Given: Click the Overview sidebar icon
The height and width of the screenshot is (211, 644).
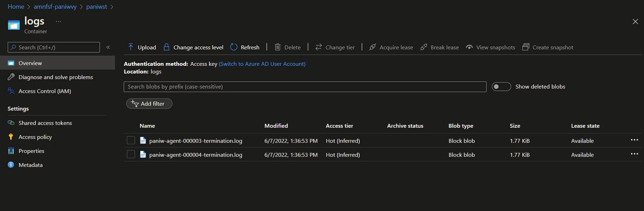Looking at the screenshot, I should (11, 63).
